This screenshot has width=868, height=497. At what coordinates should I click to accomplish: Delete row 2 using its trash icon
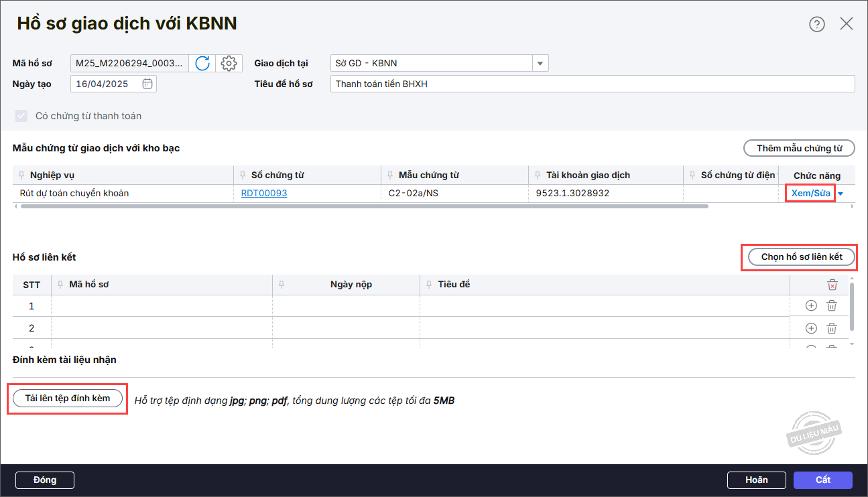pyautogui.click(x=832, y=328)
